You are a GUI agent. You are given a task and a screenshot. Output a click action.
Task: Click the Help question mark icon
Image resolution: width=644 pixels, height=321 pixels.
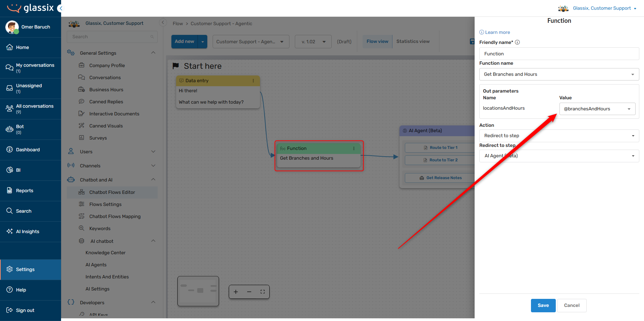tap(9, 290)
